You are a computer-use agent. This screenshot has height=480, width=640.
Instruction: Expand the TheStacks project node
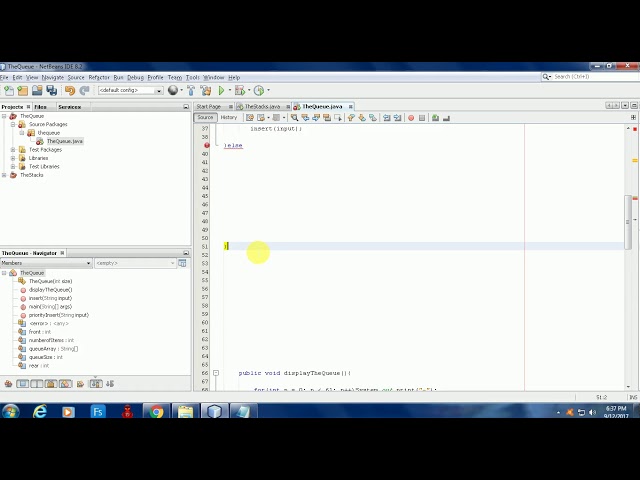pyautogui.click(x=4, y=175)
